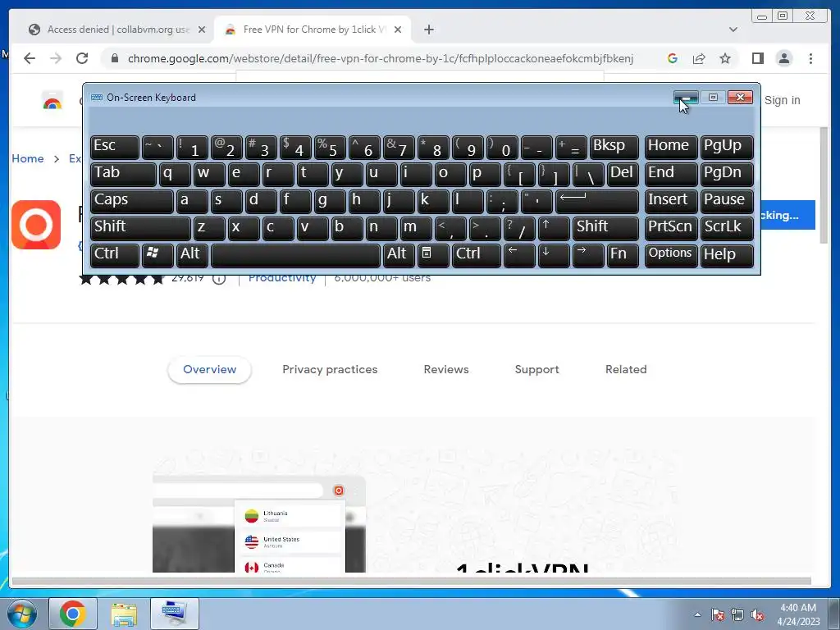
Task: Click Chrome back arrow
Action: pyautogui.click(x=30, y=58)
